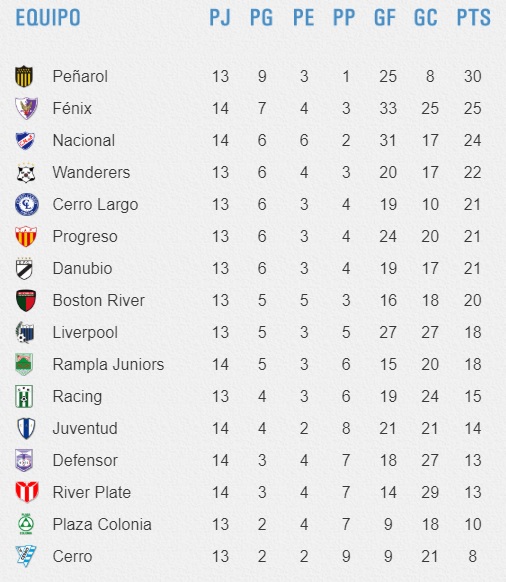Image resolution: width=506 pixels, height=582 pixels.
Task: Sort by the GF column header
Action: [x=385, y=17]
